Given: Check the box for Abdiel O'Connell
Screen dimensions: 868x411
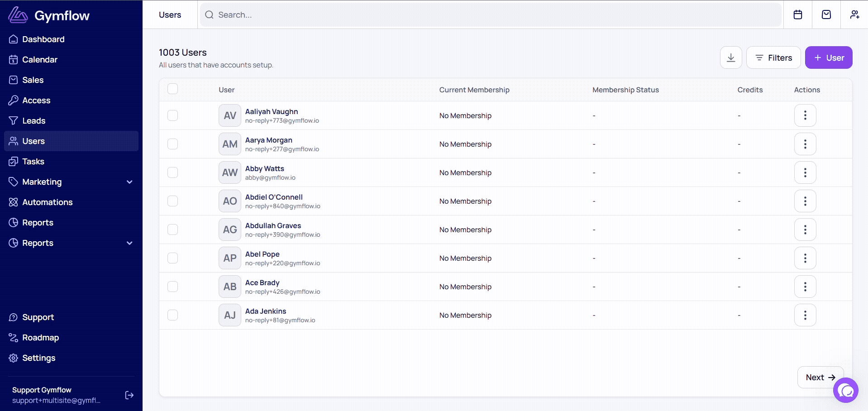Looking at the screenshot, I should tap(172, 201).
